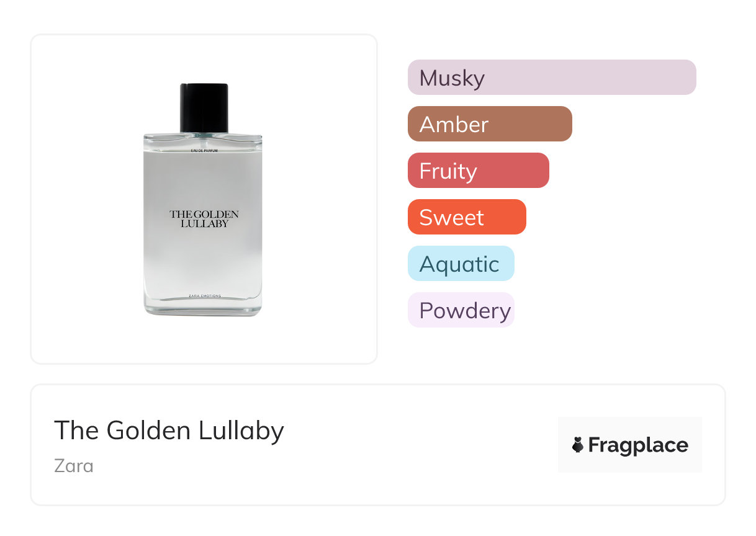The image size is (756, 536).
Task: Open The Golden Lullaby title link
Action: pos(169,430)
